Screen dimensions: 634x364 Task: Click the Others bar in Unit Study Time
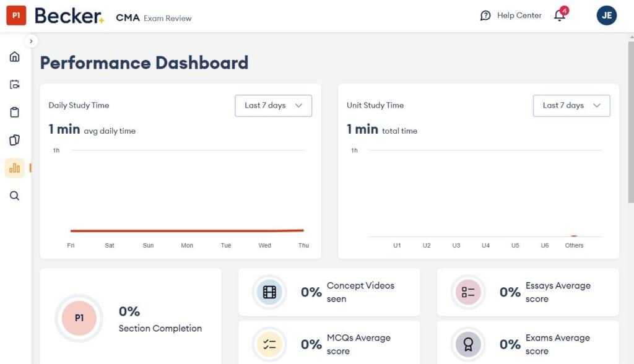(573, 236)
